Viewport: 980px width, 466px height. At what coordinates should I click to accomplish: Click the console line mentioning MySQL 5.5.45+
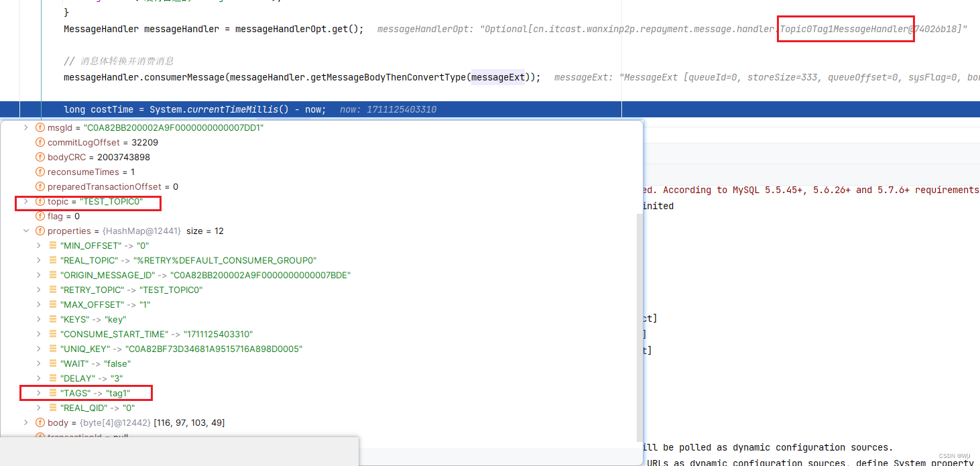(810, 190)
